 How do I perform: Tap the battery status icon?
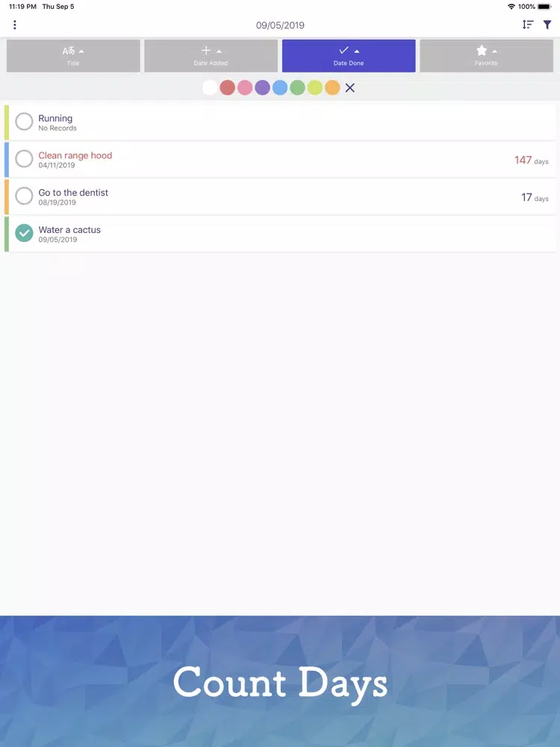tap(544, 7)
